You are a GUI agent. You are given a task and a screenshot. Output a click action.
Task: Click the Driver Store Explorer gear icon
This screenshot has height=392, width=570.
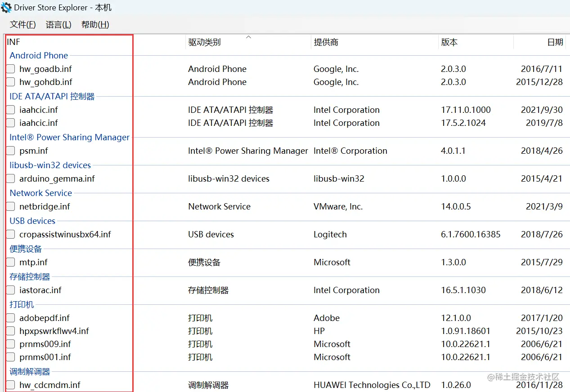[x=6, y=8]
